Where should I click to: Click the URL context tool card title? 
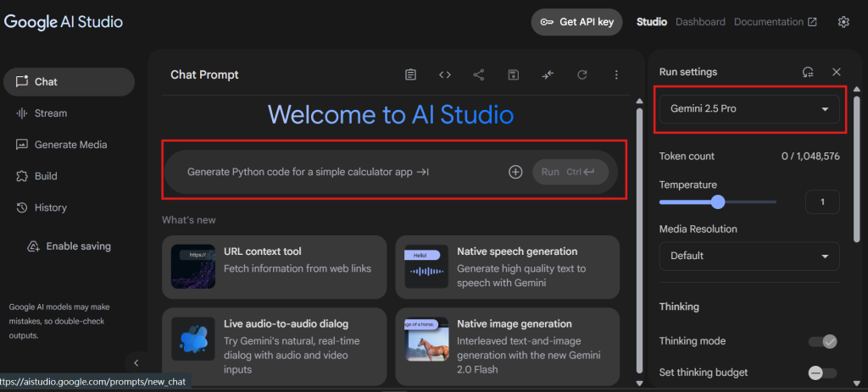click(x=263, y=251)
